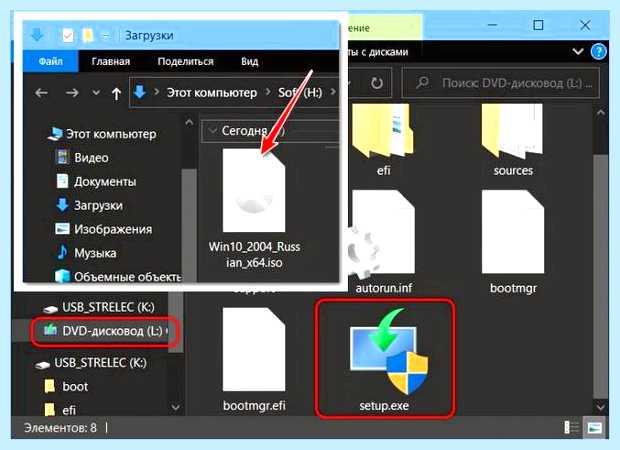Viewport: 620px width, 450px height.
Task: Select Win10_2004_Russian_x64.iso file
Action: 254,209
